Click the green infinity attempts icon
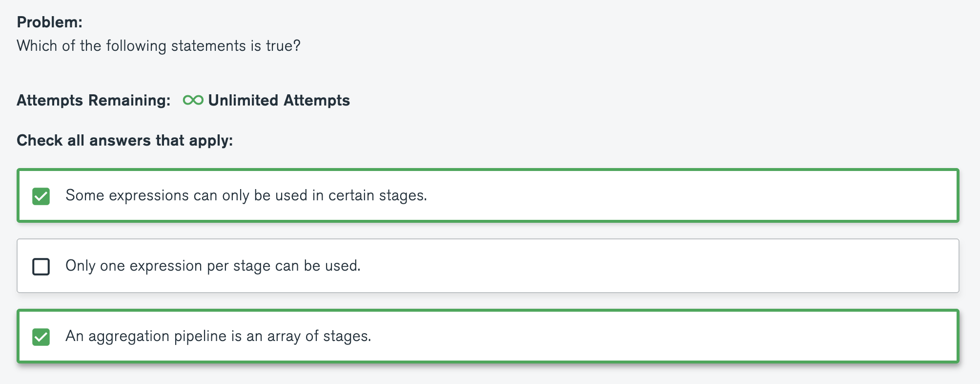980x384 pixels. pyautogui.click(x=193, y=100)
